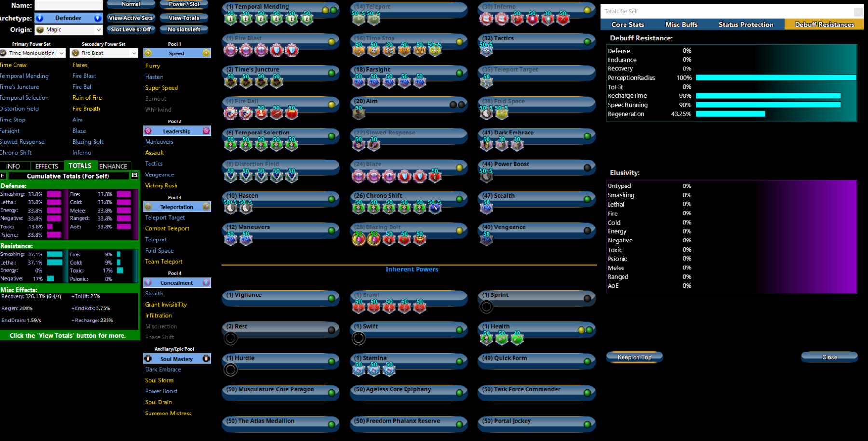Screen dimensions: 868x441
Task: Switch to the Core Stats tab
Action: [x=627, y=25]
